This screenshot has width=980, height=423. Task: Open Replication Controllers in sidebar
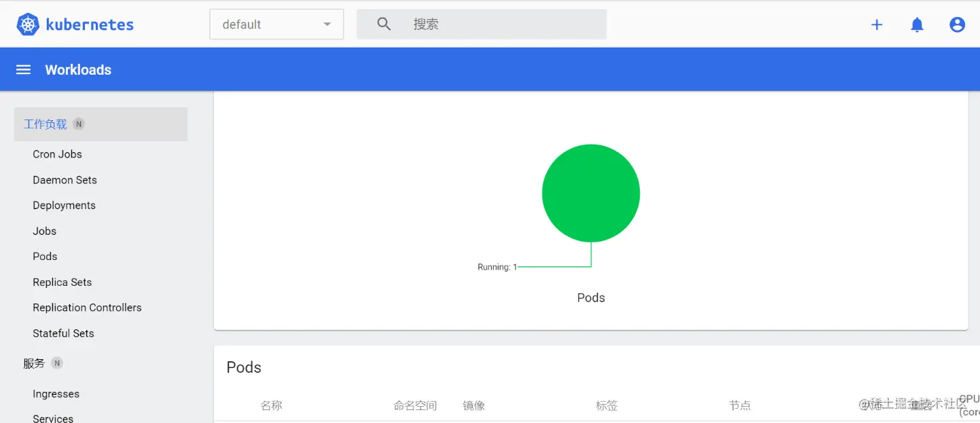point(87,308)
